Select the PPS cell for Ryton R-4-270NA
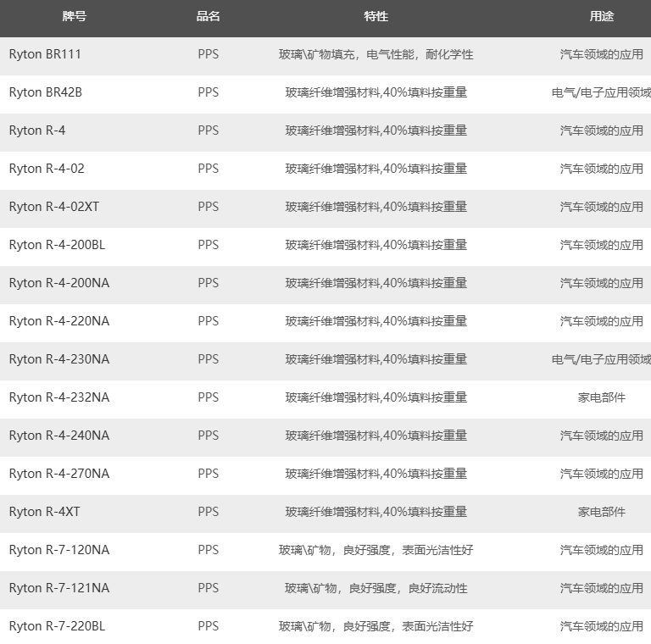The image size is (651, 644). [208, 474]
